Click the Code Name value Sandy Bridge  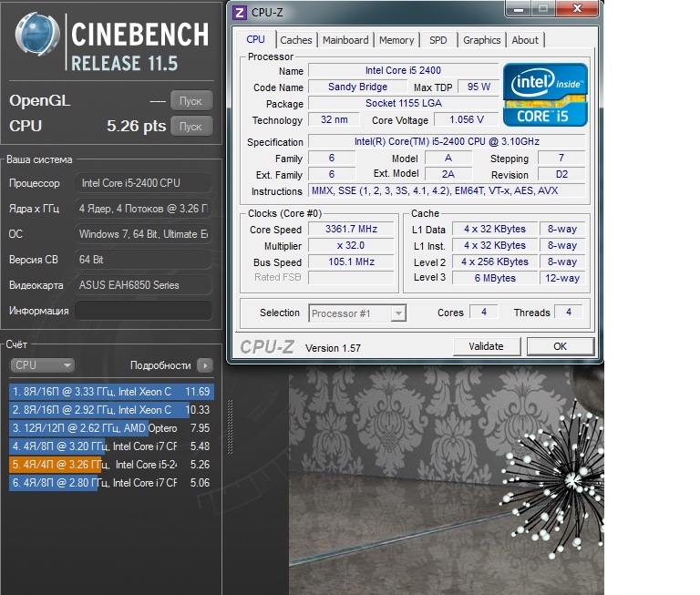tap(357, 87)
